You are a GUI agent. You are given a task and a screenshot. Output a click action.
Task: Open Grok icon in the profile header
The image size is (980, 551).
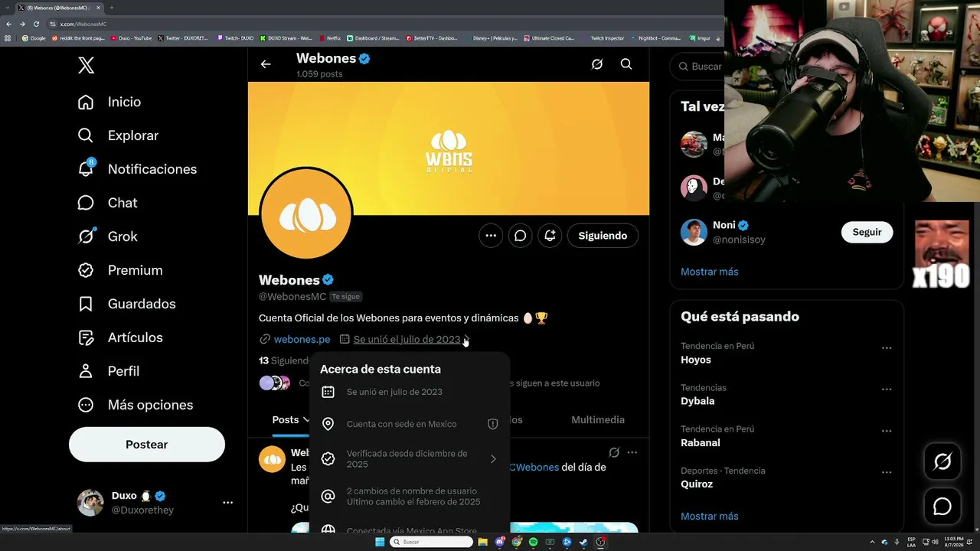pyautogui.click(x=597, y=64)
